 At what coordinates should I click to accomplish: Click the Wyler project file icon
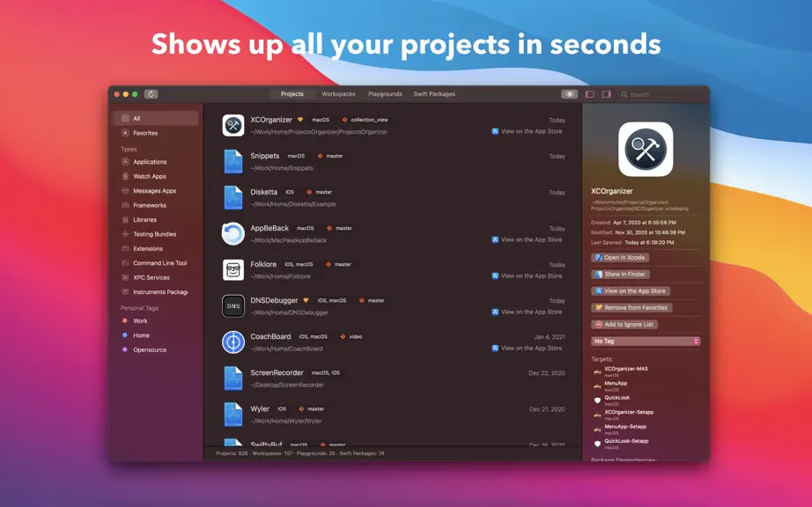click(x=233, y=415)
